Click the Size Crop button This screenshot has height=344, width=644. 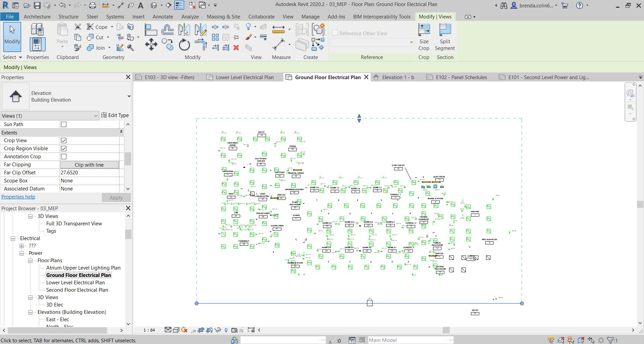tap(424, 37)
